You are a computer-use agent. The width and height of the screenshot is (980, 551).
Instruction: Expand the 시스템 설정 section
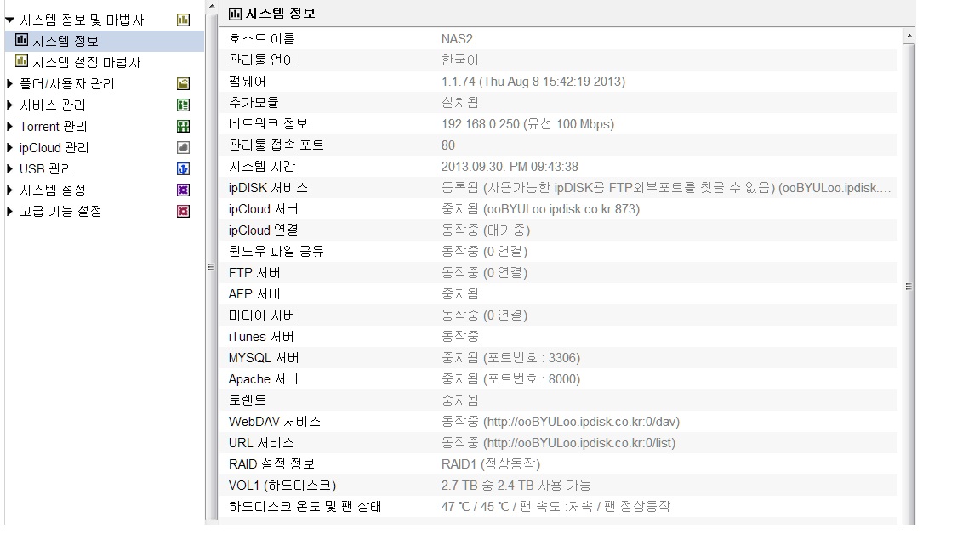point(9,190)
